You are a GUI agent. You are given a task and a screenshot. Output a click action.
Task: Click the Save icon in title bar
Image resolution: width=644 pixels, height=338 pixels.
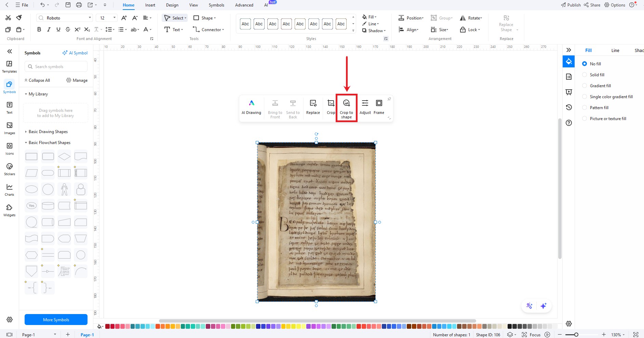tap(68, 5)
